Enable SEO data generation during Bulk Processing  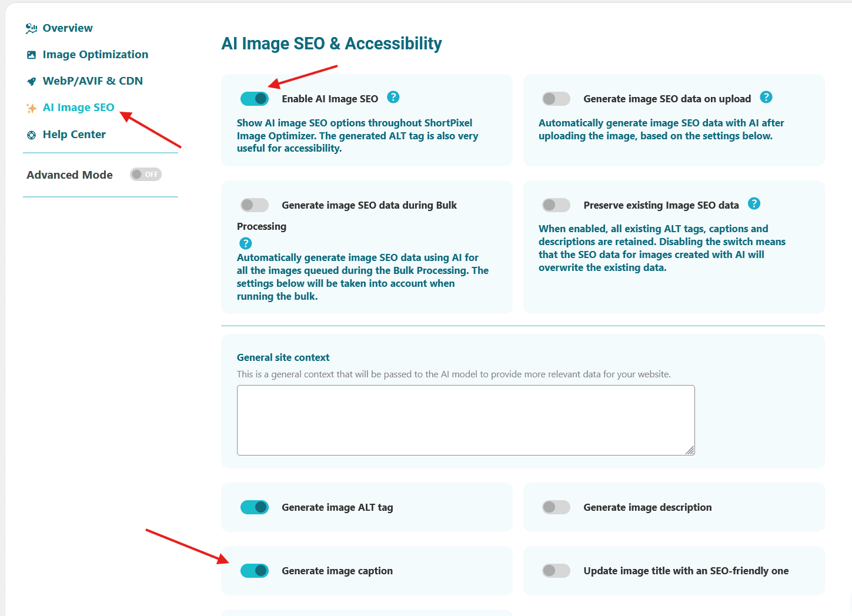pyautogui.click(x=255, y=205)
